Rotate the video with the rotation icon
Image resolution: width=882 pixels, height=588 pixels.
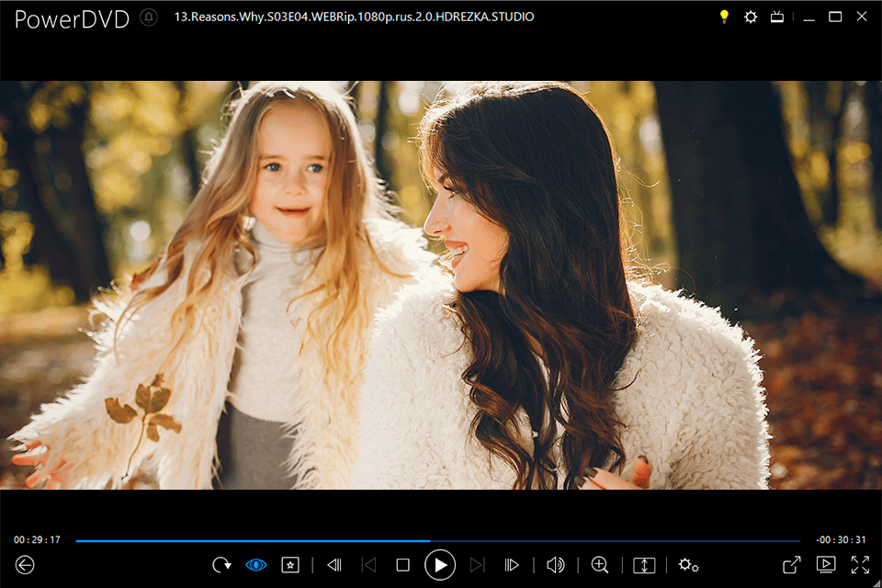click(220, 565)
